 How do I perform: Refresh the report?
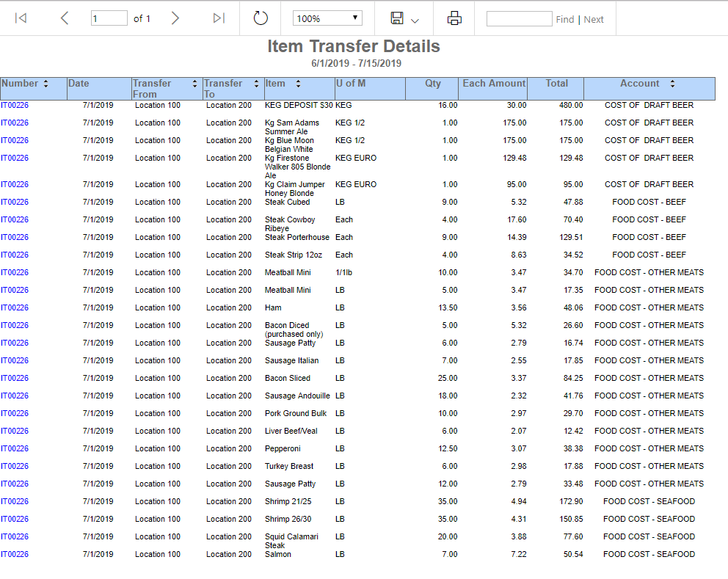261,18
